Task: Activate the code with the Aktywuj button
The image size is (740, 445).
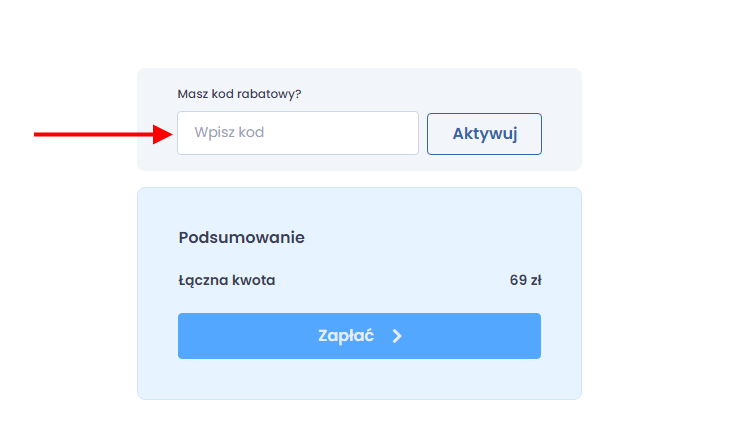Action: tap(484, 134)
